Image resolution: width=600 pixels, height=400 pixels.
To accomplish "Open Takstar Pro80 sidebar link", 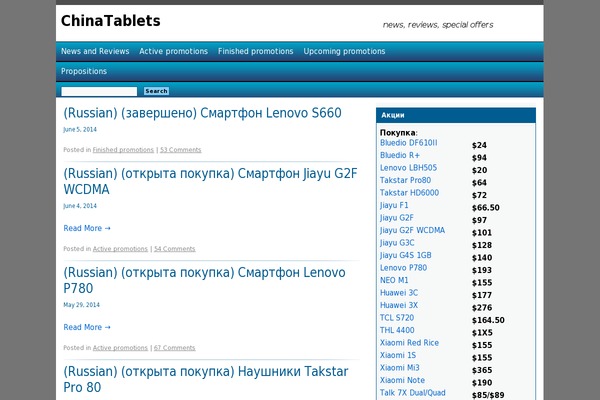I will click(405, 180).
